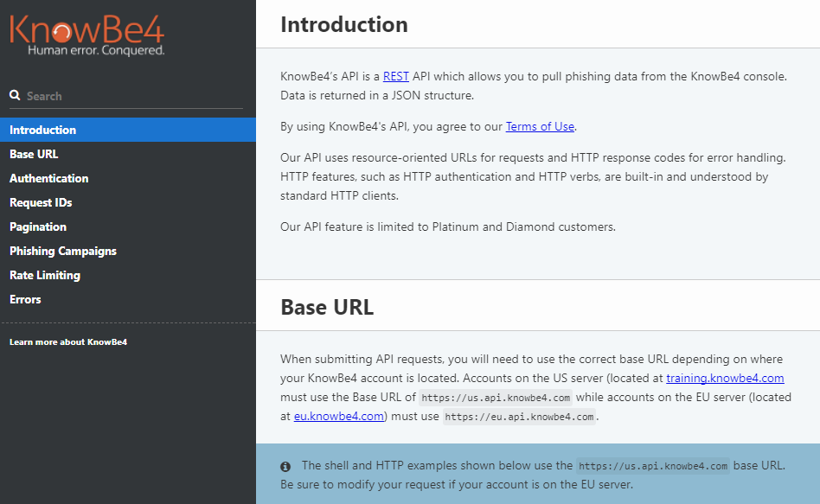Screen dimensions: 820x504
Task: Open Phishing Campaigns in the sidebar
Action: pyautogui.click(x=63, y=251)
